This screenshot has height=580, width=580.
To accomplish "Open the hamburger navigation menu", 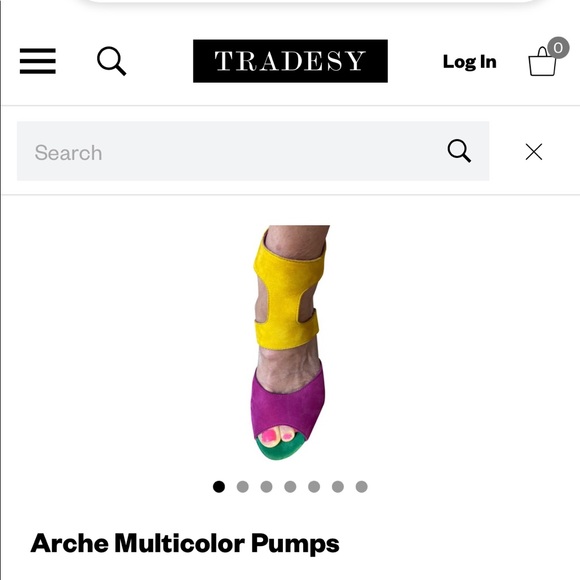I will click(38, 61).
